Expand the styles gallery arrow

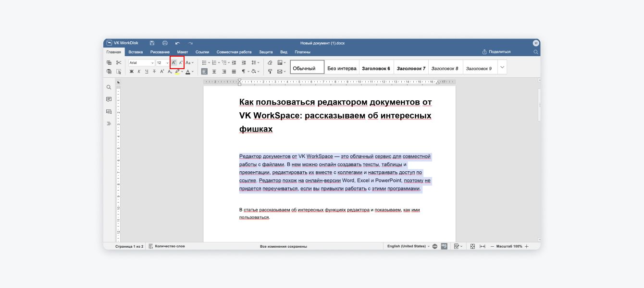point(502,67)
